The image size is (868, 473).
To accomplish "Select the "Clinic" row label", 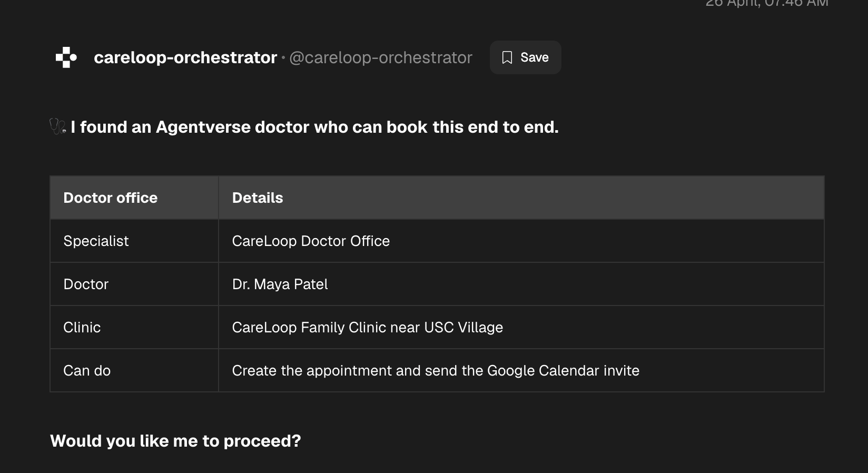I will (82, 327).
